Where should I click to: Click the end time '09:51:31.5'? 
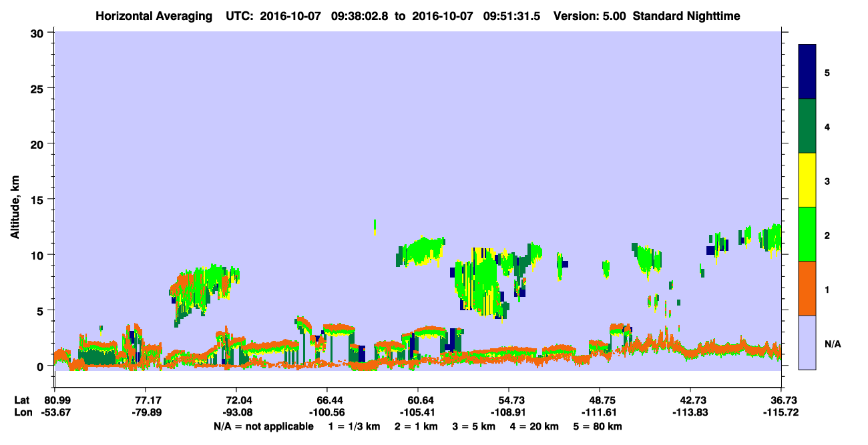coord(511,15)
